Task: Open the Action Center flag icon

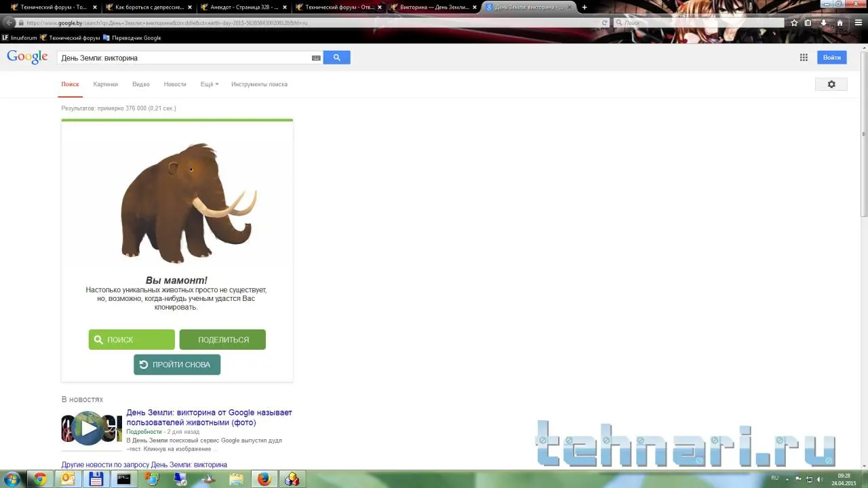Action: coord(798,479)
